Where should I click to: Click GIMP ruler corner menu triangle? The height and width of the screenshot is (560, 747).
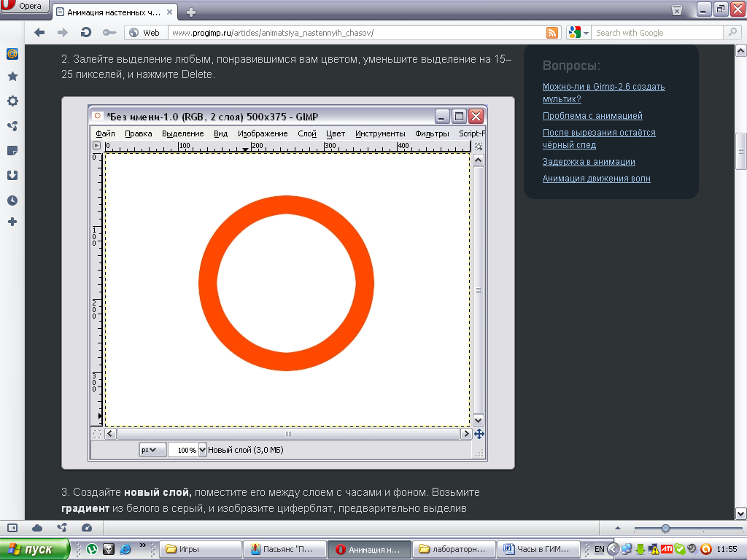click(97, 146)
